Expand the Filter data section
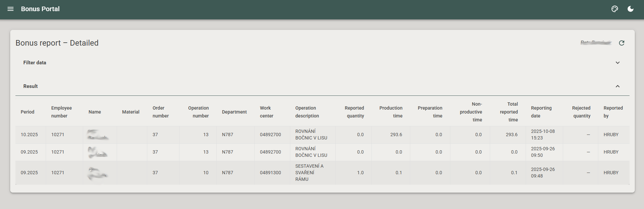 (617, 63)
